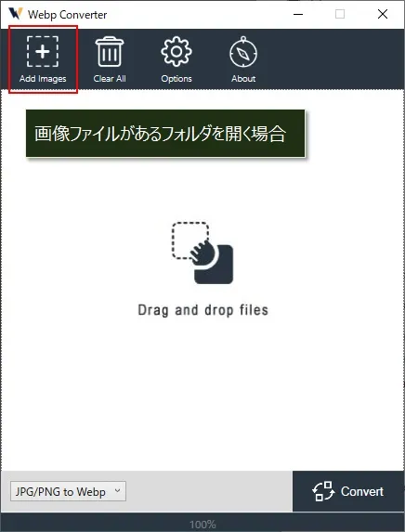Click the Clear All trash icon
The height and width of the screenshot is (532, 405).
pos(110,52)
